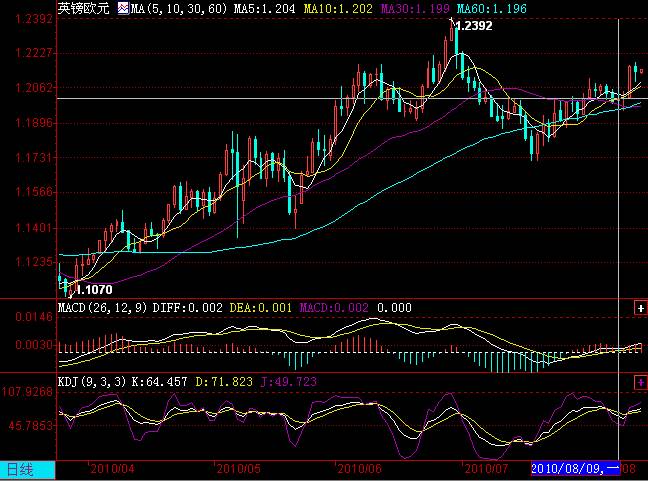Click the 1.2392 high price annotation
Viewport: 648px width, 481px height.
[474, 26]
